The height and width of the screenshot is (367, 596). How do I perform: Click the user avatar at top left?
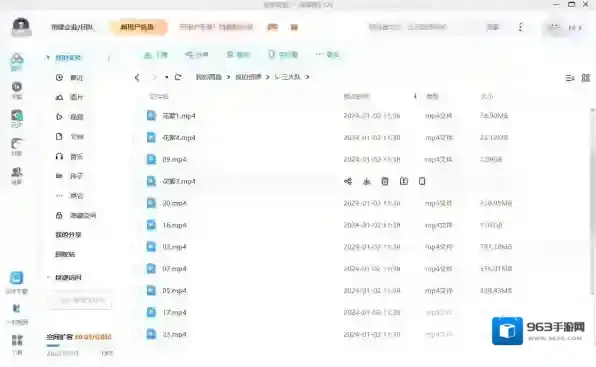[x=21, y=27]
